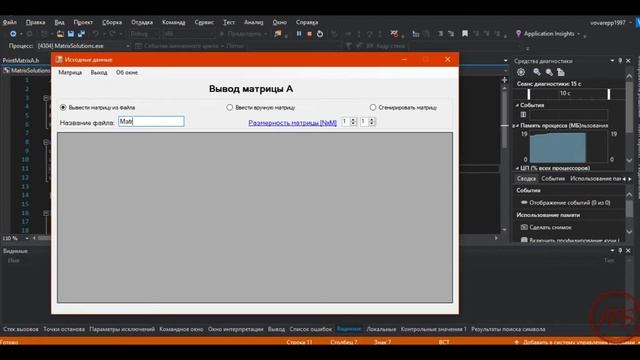Switch to the События diagnostics tab
The width and height of the screenshot is (640, 360).
[553, 179]
